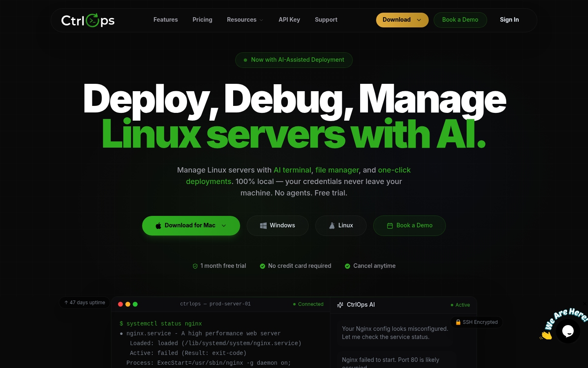Screen dimensions: 588x368
Task: Click Book a Demo in the navbar
Action: coord(460,20)
